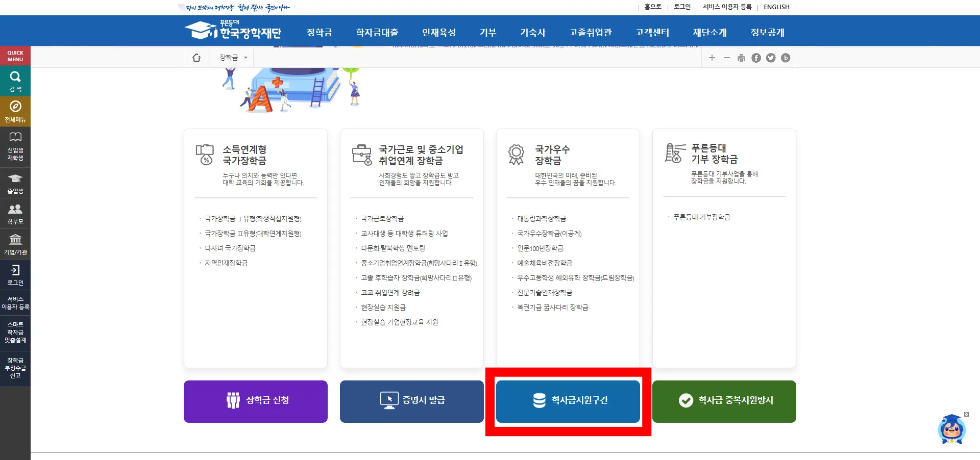The height and width of the screenshot is (460, 980).
Task: Click the print page icon
Action: click(x=741, y=58)
